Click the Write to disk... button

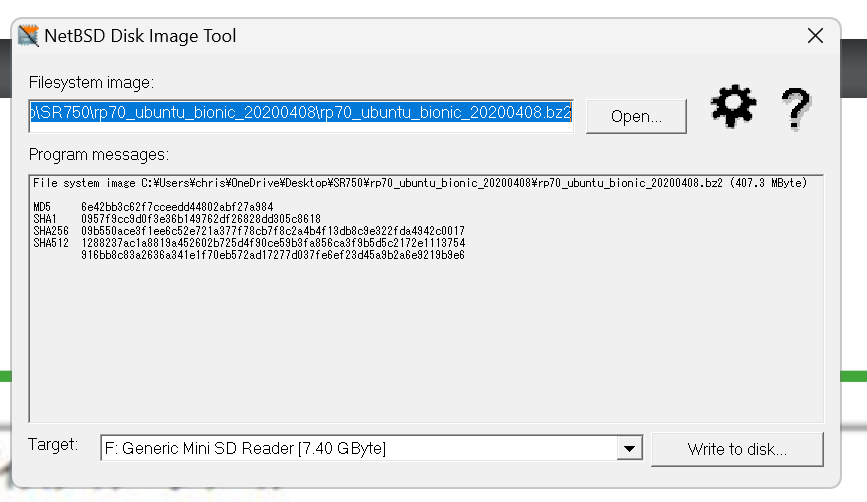[737, 449]
